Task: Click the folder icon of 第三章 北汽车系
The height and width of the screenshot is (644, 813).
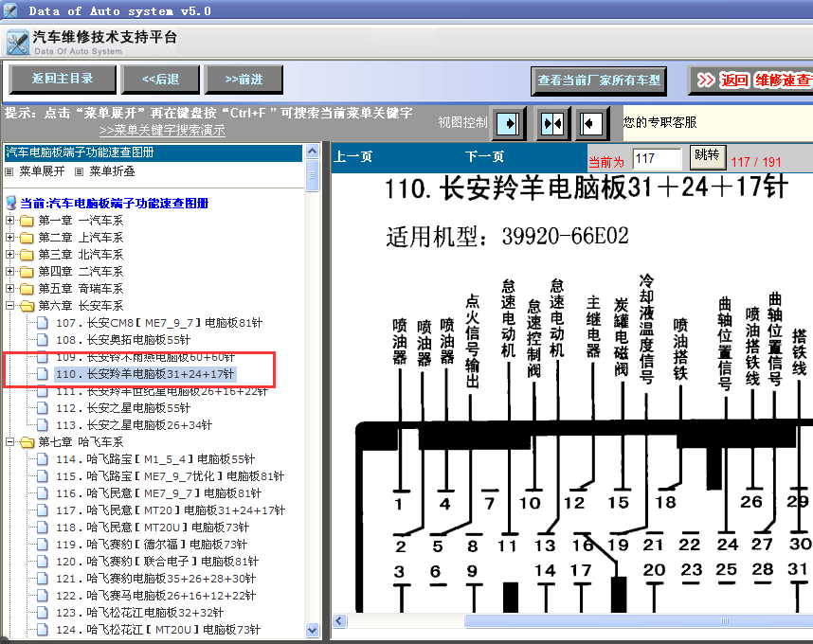Action: coord(27,256)
